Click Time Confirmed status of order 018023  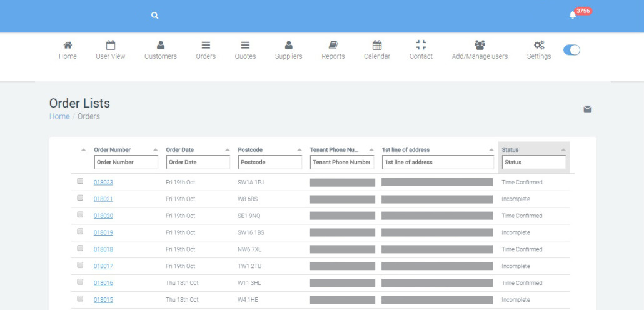pos(522,182)
